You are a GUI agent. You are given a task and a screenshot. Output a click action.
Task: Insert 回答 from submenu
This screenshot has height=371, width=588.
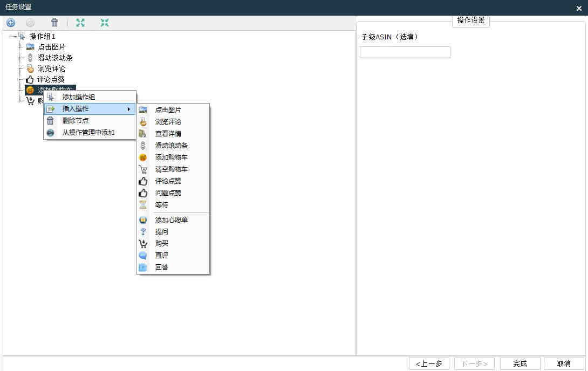pyautogui.click(x=173, y=267)
